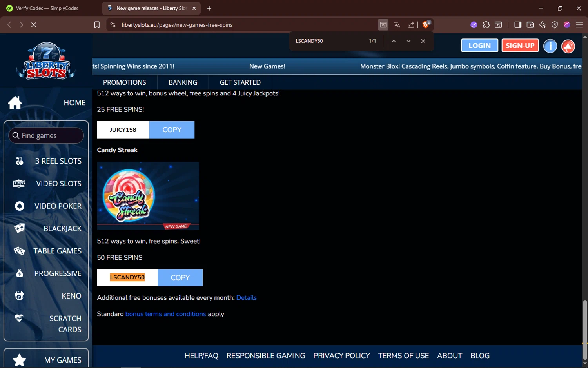Open Leo AI sparkle icon

[543, 25]
